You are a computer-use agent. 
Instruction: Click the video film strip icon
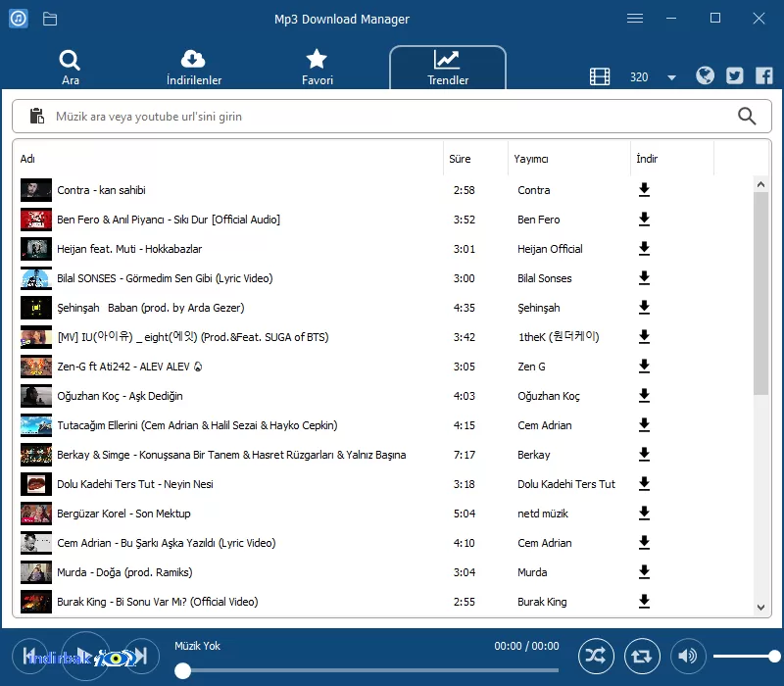600,76
